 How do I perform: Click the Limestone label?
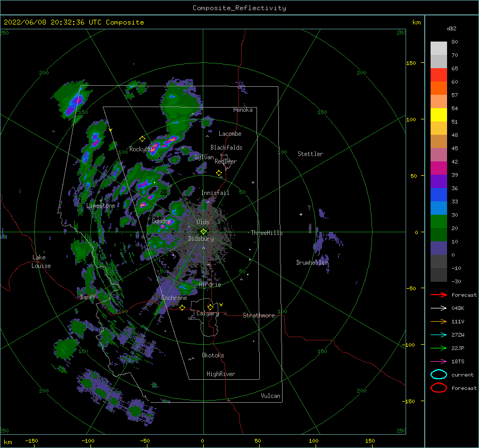click(101, 206)
